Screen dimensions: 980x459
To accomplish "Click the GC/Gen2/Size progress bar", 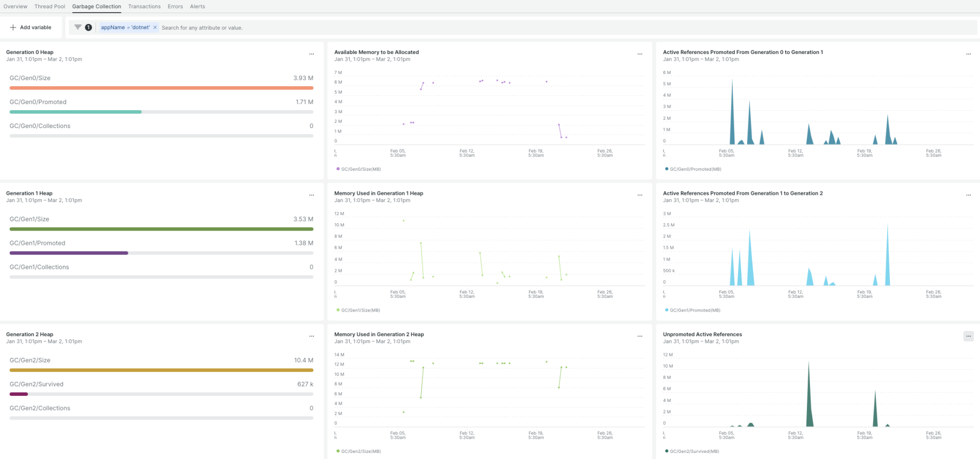I will [161, 370].
